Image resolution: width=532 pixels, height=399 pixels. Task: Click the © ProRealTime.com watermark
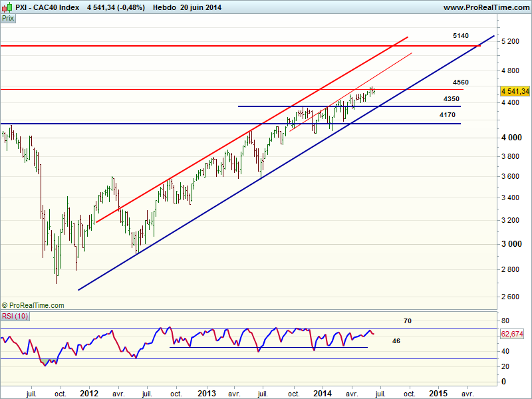[x=33, y=305]
